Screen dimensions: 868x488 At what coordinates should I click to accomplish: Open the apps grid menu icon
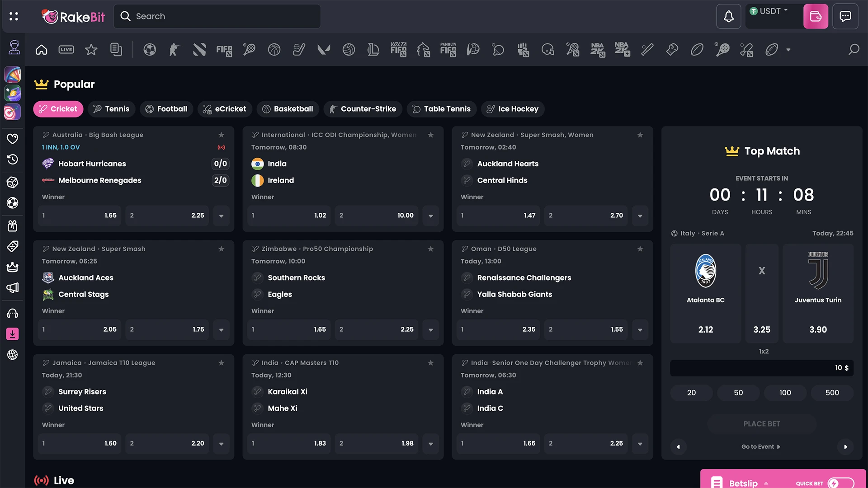coord(14,16)
